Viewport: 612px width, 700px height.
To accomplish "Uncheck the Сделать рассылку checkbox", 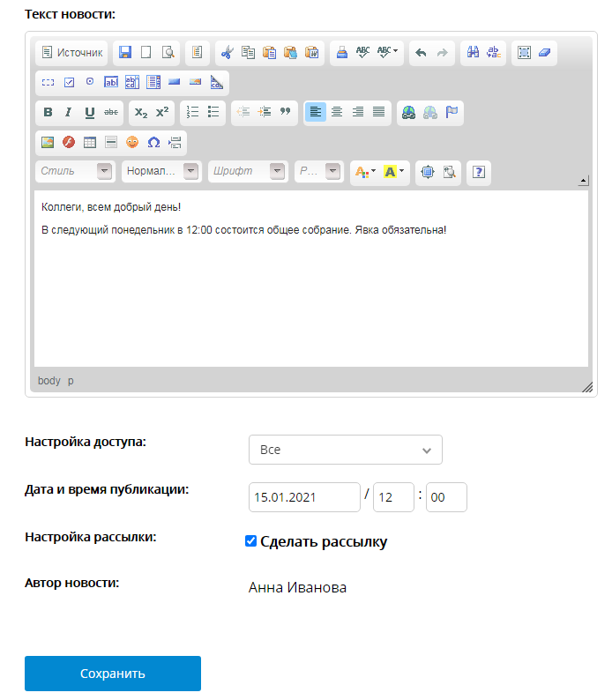I will [x=250, y=541].
